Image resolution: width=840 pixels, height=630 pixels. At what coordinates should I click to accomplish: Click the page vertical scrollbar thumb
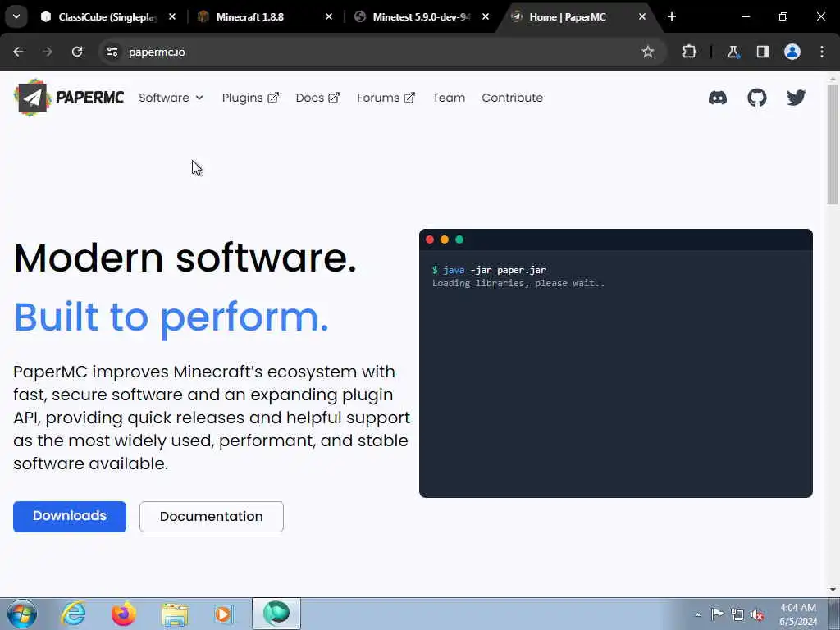(x=833, y=144)
